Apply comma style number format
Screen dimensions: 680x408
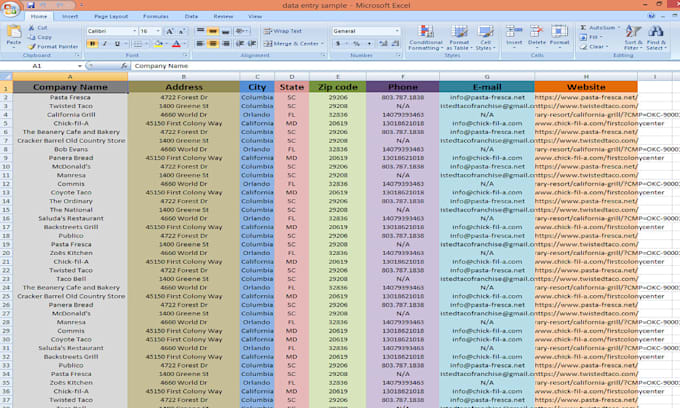(x=369, y=43)
